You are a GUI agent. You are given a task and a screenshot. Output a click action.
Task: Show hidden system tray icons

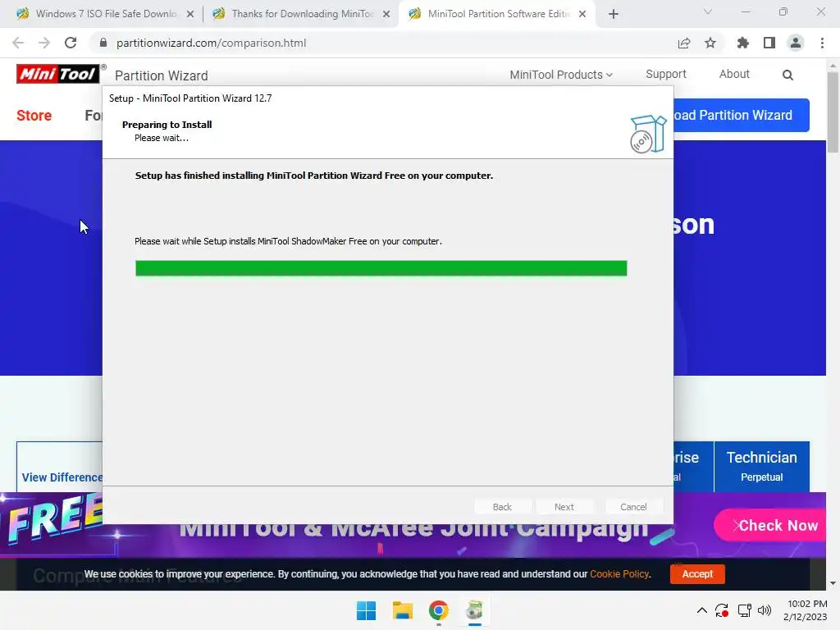point(702,610)
